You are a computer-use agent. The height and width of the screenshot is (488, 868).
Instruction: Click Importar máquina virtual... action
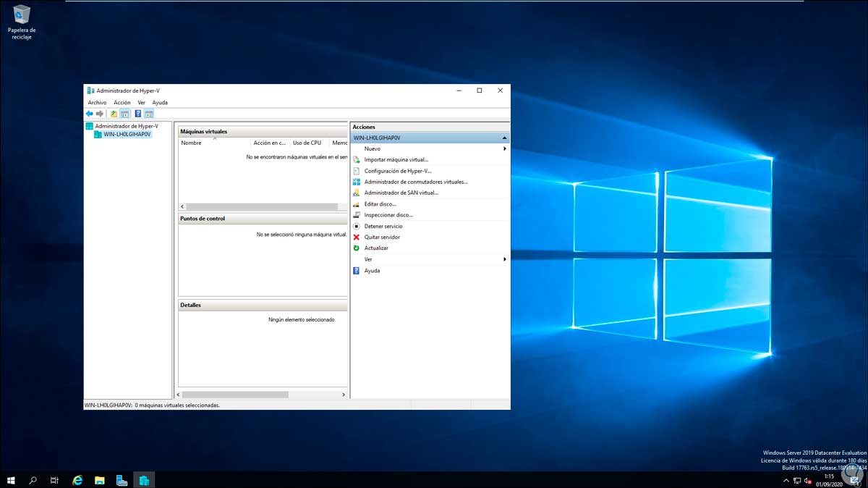pyautogui.click(x=396, y=160)
